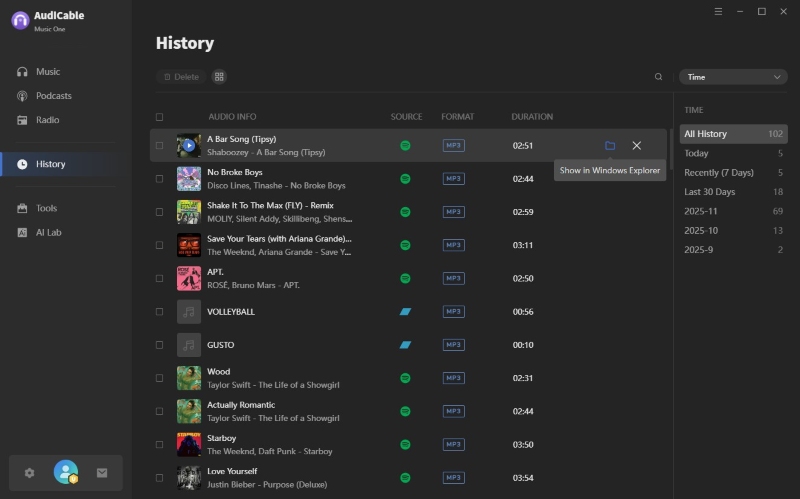
Task: Open the Radio sidebar icon
Action: click(22, 120)
